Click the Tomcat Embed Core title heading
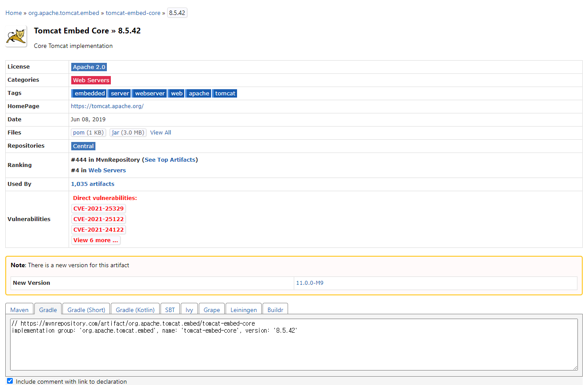Screen dimensions: 588x385 click(x=87, y=31)
